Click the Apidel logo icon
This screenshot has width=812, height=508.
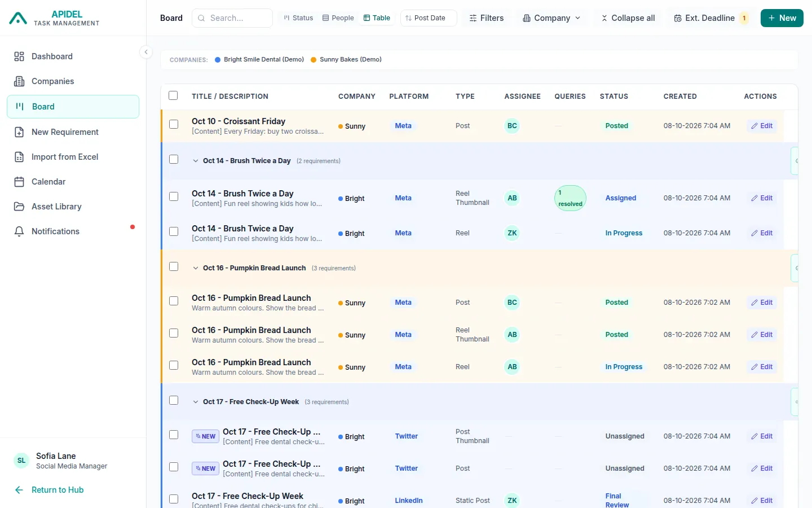click(x=18, y=18)
